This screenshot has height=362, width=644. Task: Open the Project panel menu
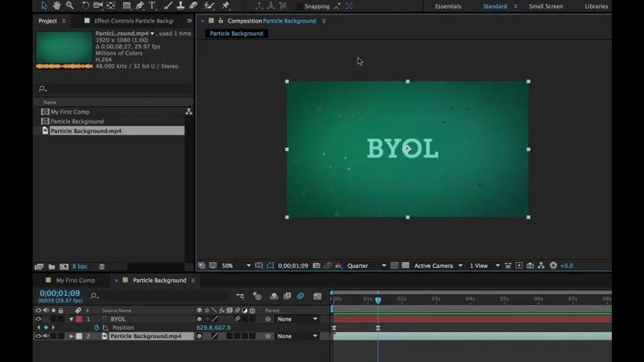[64, 21]
